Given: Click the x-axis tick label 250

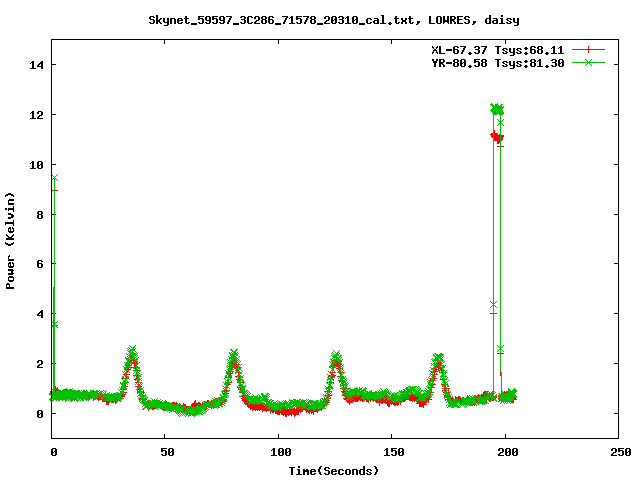Looking at the screenshot, I should (x=621, y=452).
